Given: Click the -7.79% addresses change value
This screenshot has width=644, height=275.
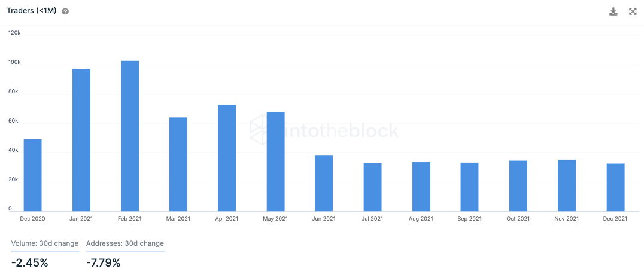Looking at the screenshot, I should [103, 262].
